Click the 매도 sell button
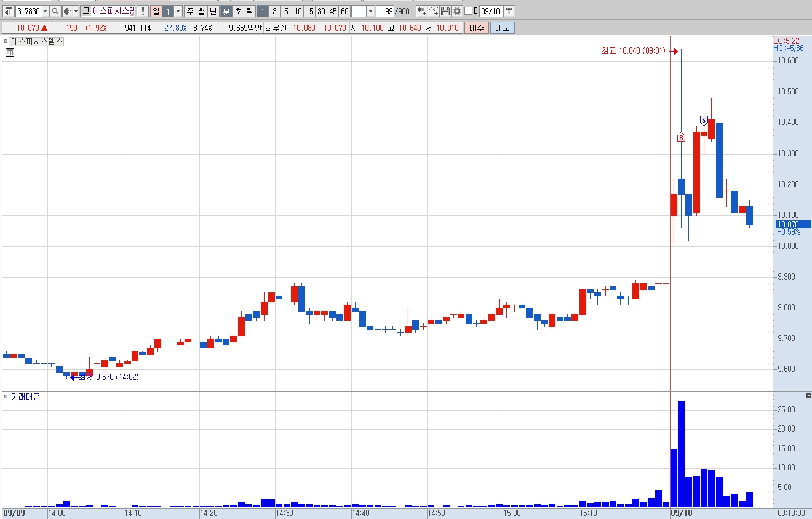Screen dimensions: 812x519 click(x=503, y=28)
